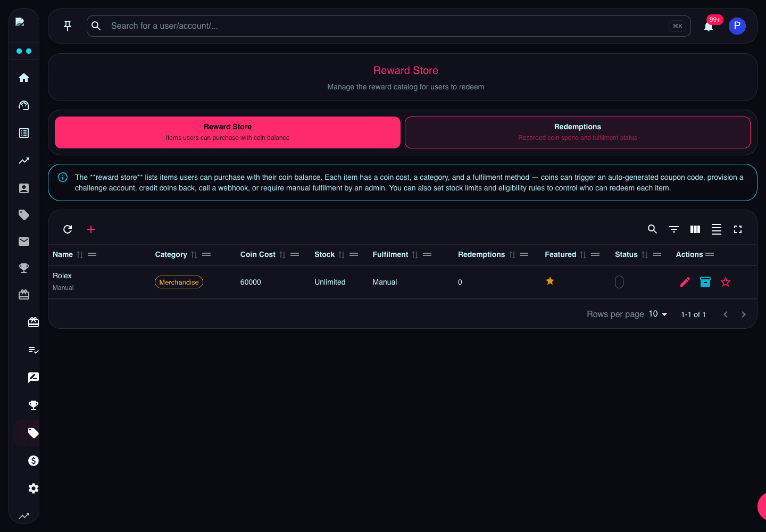Open the settings gear sidebar icon
Viewport: 766px width, 532px height.
[34, 488]
